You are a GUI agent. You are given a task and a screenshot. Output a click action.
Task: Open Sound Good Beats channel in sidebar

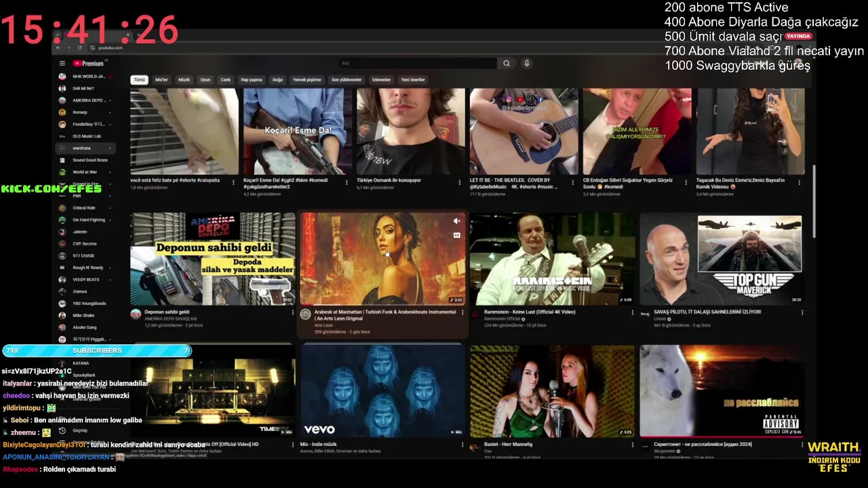point(85,160)
